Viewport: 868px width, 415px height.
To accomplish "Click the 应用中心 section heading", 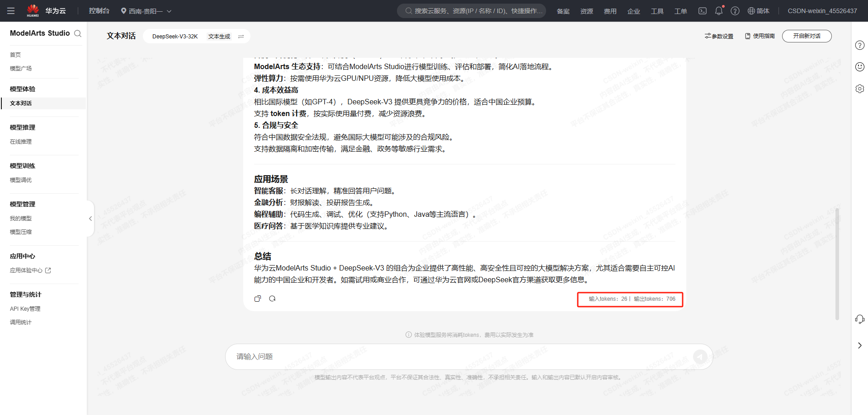I will 23,256.
